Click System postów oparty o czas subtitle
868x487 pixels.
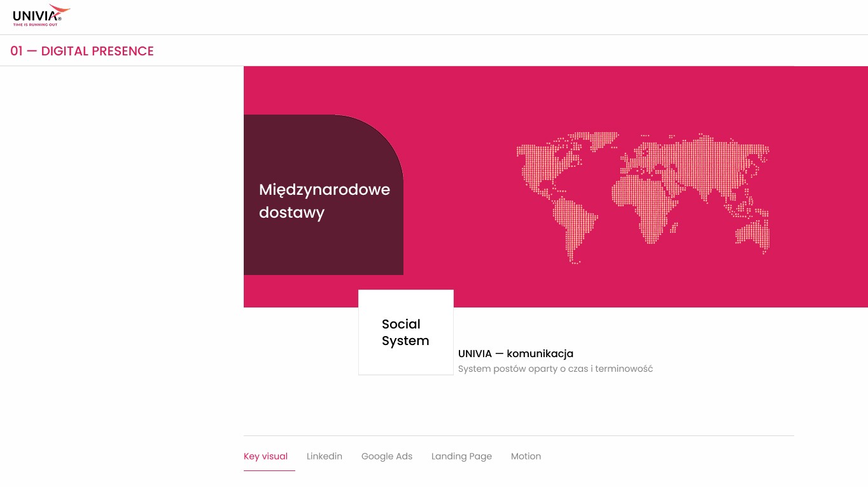click(x=556, y=369)
